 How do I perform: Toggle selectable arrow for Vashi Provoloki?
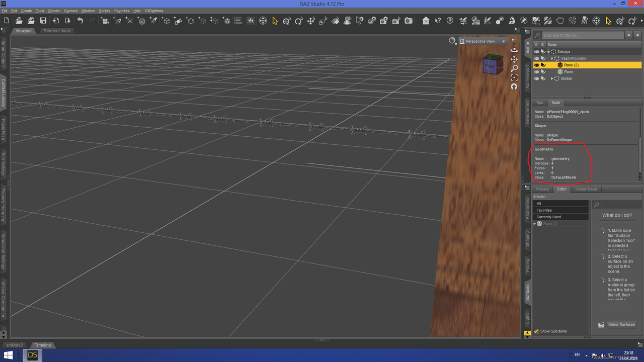point(543,58)
